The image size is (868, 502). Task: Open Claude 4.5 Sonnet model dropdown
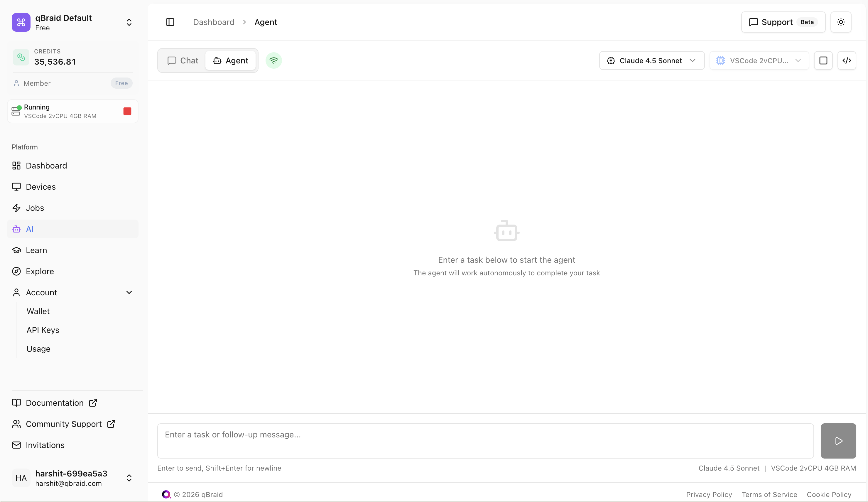[651, 61]
